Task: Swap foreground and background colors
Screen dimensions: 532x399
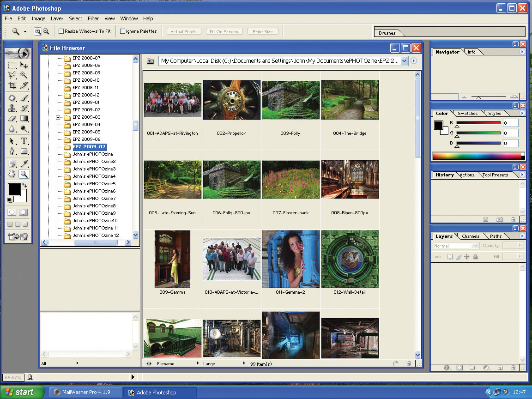Action: tap(24, 185)
